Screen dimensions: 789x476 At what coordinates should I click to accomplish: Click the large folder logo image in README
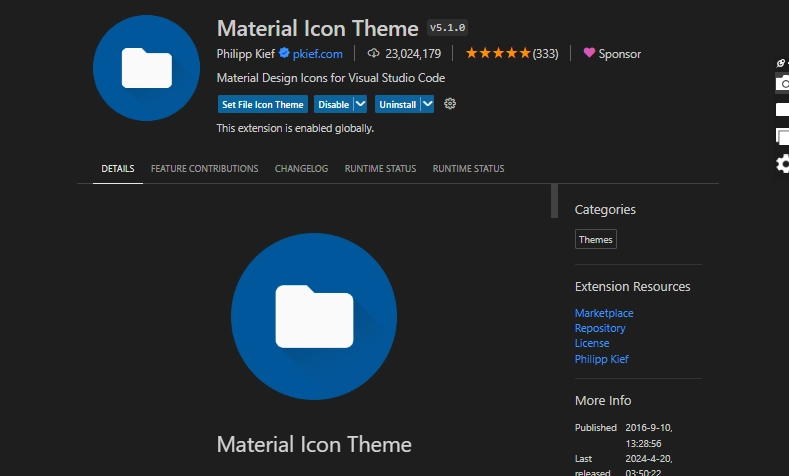coord(314,316)
